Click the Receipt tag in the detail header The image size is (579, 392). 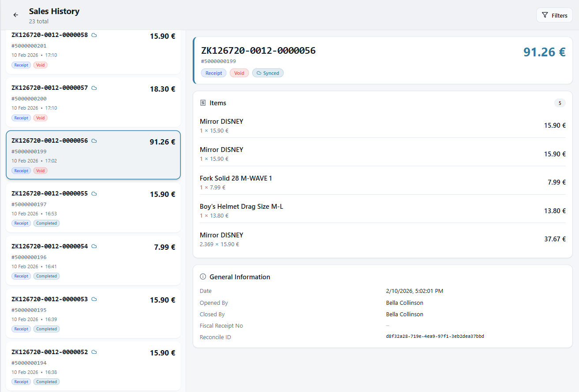point(214,73)
